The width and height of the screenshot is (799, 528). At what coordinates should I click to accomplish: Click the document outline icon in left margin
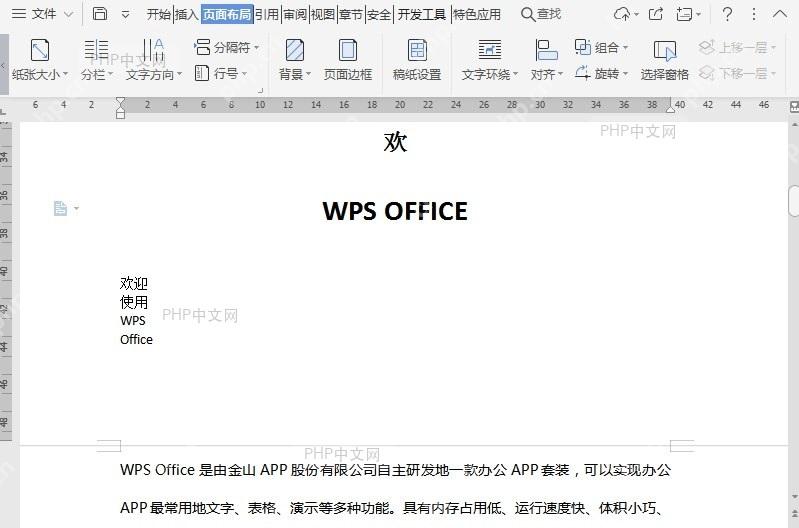coord(60,208)
